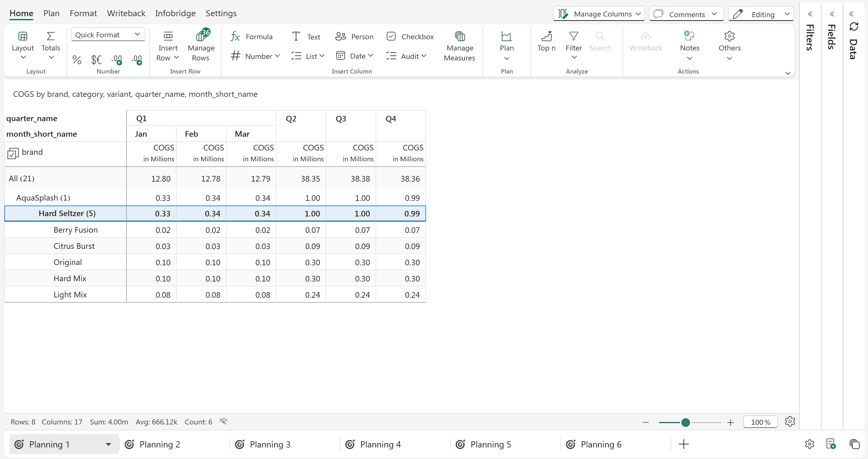868x459 pixels.
Task: Open the Quick Format dropdown
Action: tap(108, 35)
